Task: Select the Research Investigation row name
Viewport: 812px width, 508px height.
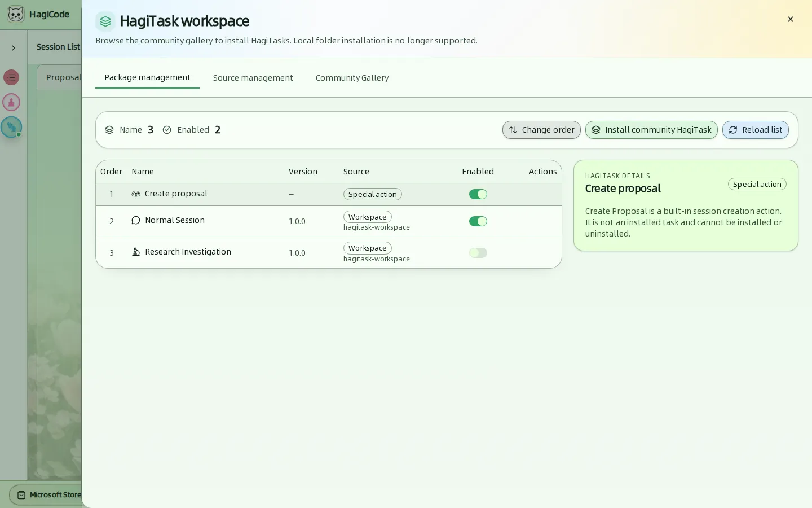Action: click(188, 252)
